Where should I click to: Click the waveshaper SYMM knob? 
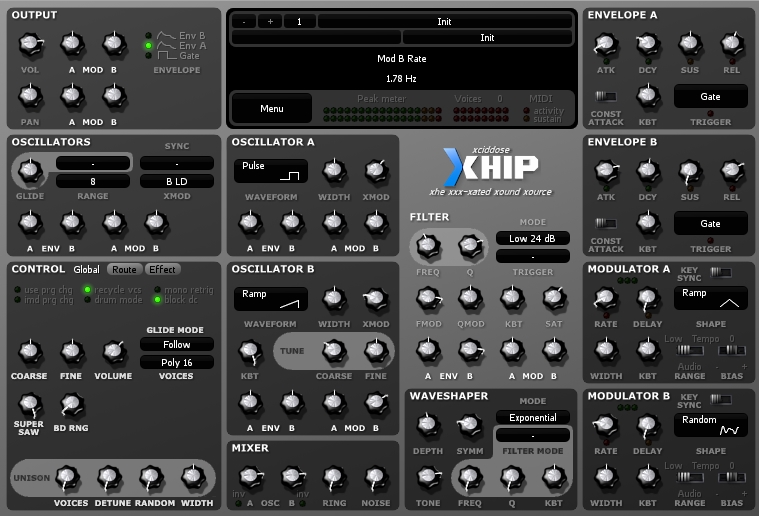470,425
